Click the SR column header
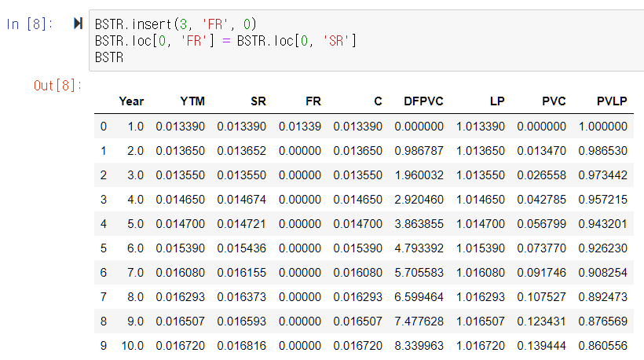 tap(258, 101)
